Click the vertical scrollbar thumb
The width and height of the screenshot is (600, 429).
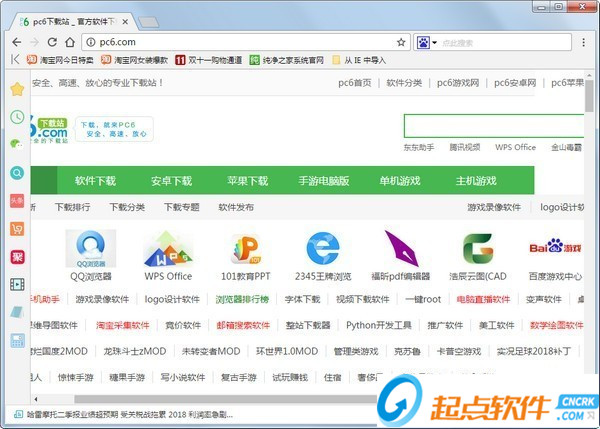[589, 96]
